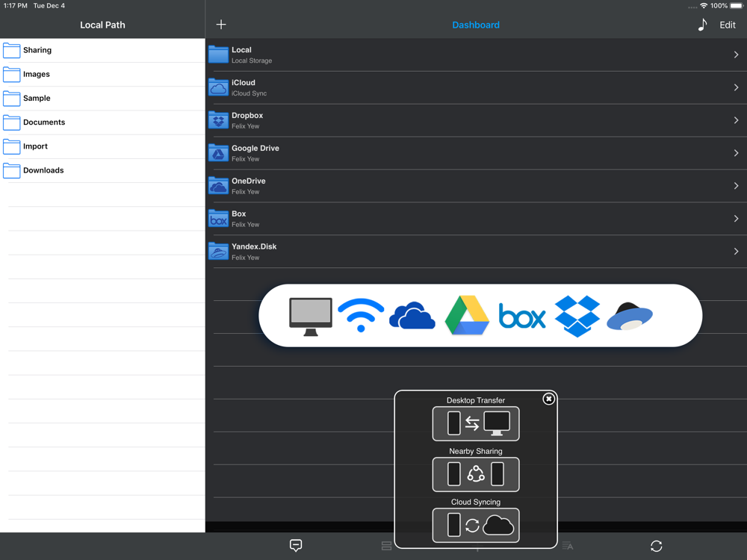Click the "Felix Yew" text under OneDrive
Screen dimensions: 747x560
pyautogui.click(x=245, y=192)
